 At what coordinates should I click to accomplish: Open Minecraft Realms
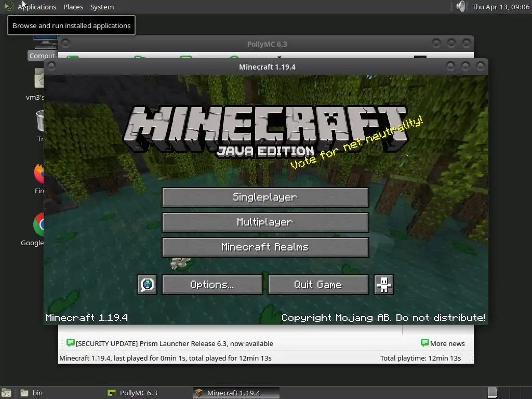[265, 247]
